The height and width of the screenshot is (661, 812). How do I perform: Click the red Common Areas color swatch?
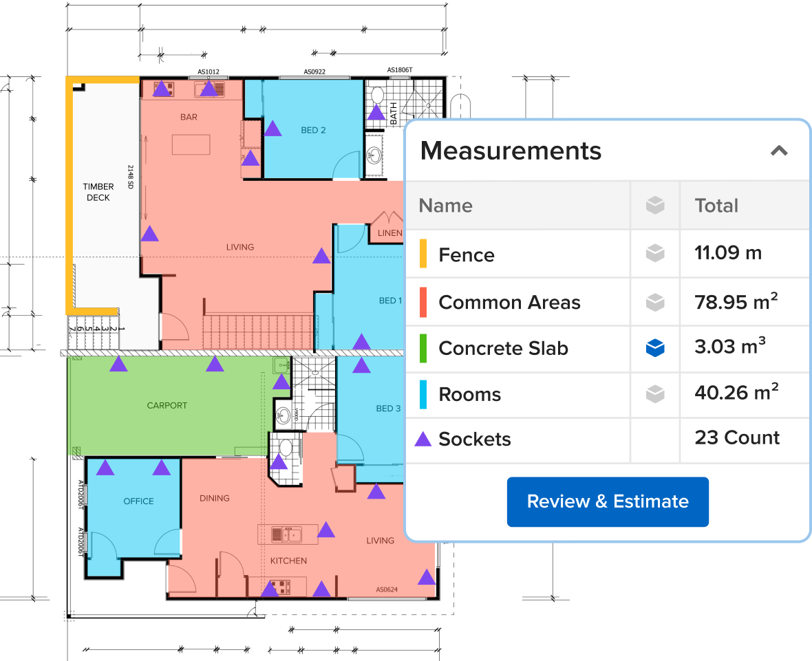tap(423, 302)
